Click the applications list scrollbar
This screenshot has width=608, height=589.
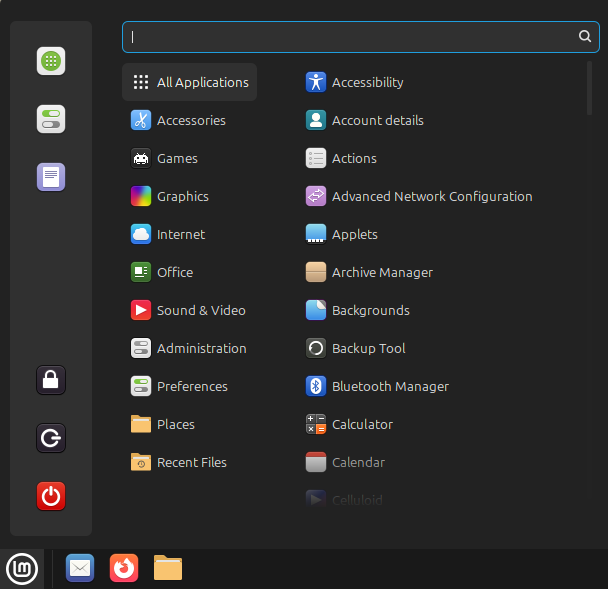click(590, 90)
